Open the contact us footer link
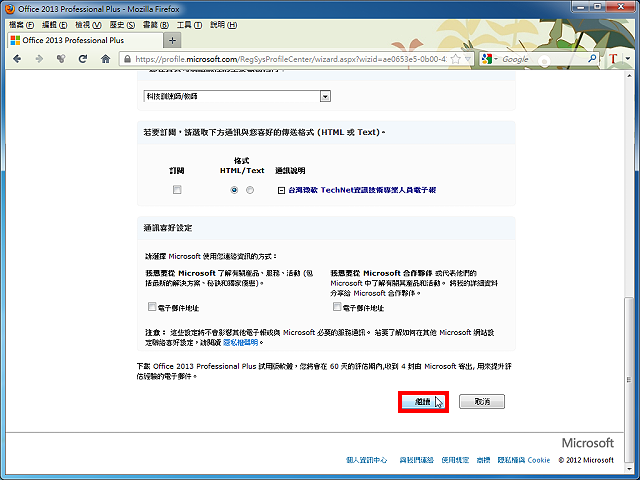 point(416,460)
